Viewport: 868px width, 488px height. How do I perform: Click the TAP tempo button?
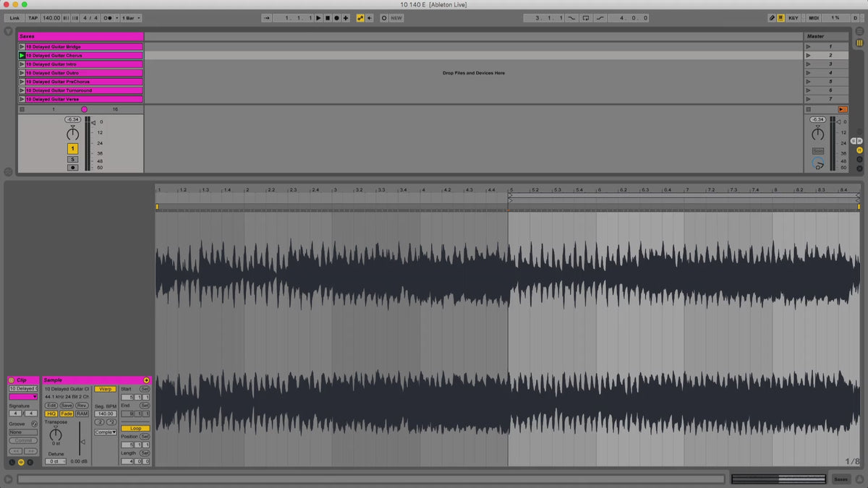33,18
